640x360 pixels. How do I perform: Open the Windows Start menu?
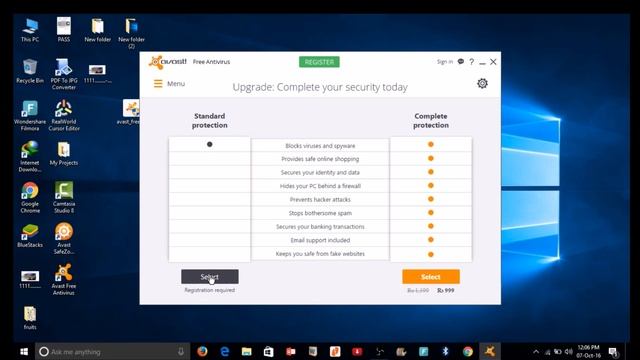(x=24, y=351)
